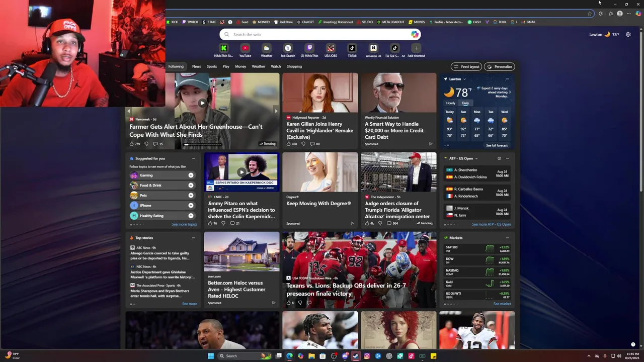
Task: Follow the Gaming topic plus button
Action: (191, 175)
